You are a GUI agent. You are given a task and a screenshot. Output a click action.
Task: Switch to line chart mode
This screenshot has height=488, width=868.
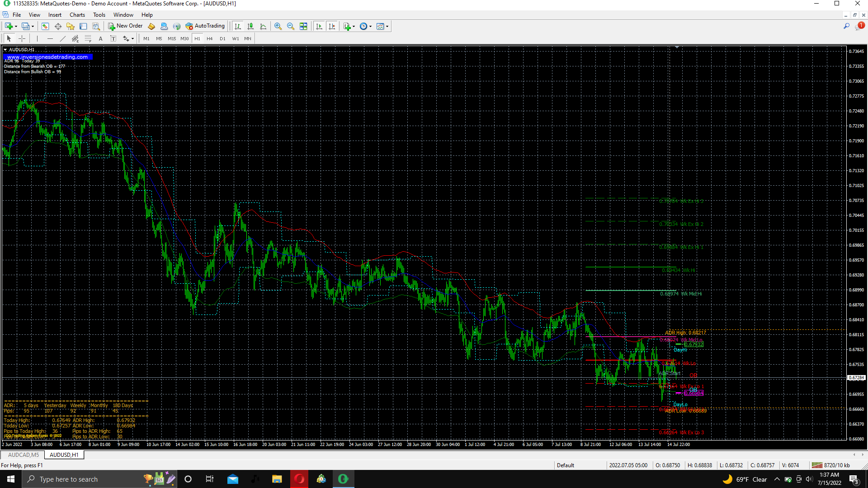pyautogui.click(x=263, y=26)
